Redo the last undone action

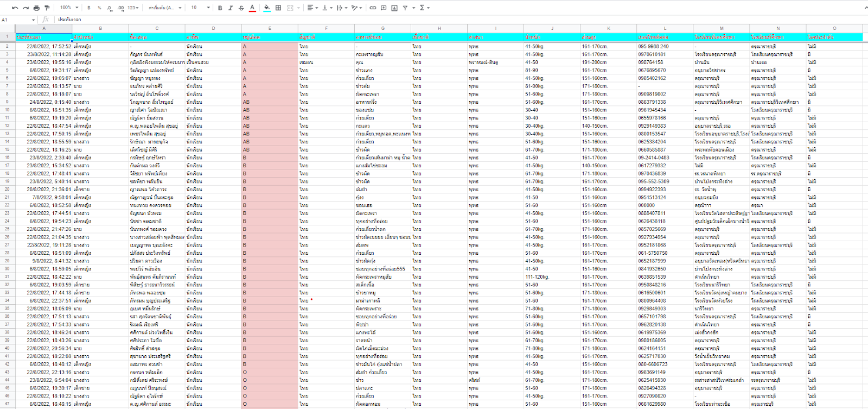point(25,8)
